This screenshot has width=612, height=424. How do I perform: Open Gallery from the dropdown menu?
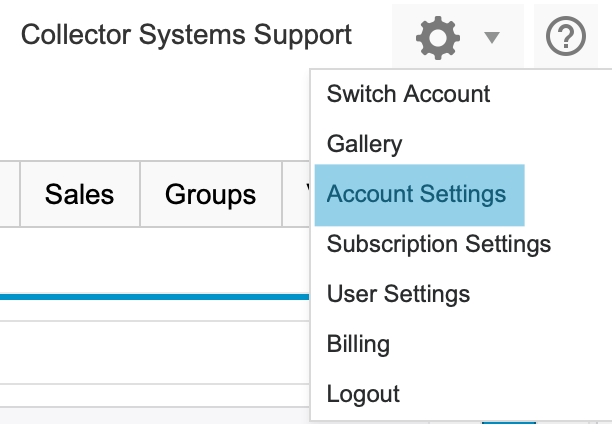click(x=364, y=144)
